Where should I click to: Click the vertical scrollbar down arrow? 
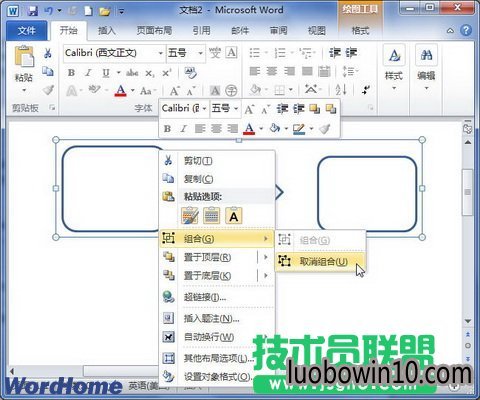click(x=468, y=321)
